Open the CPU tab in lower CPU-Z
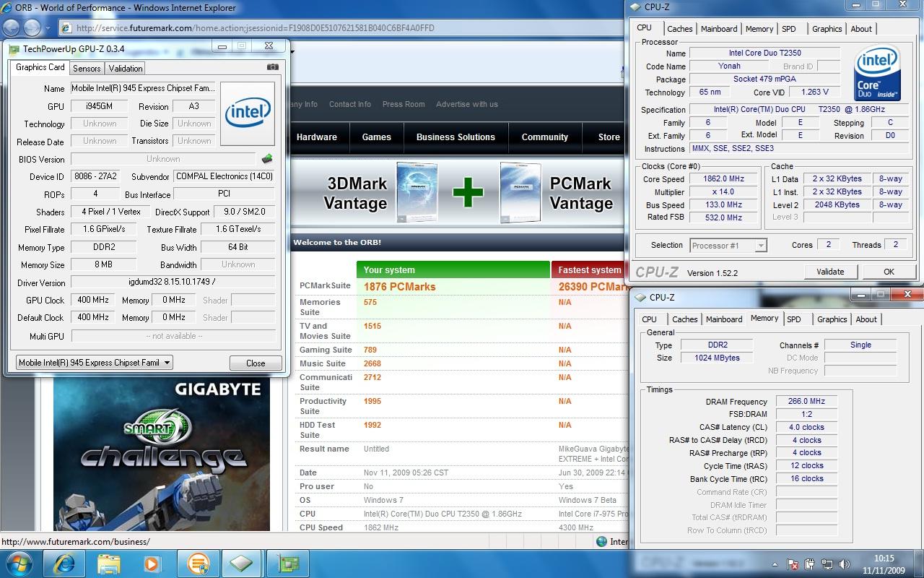Screen dimensions: 924x578 (x=650, y=319)
